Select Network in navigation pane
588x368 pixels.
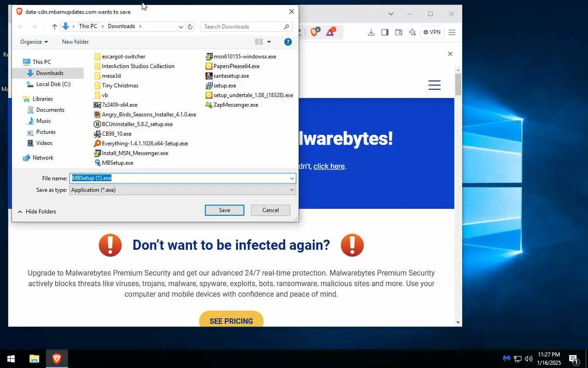(x=38, y=158)
